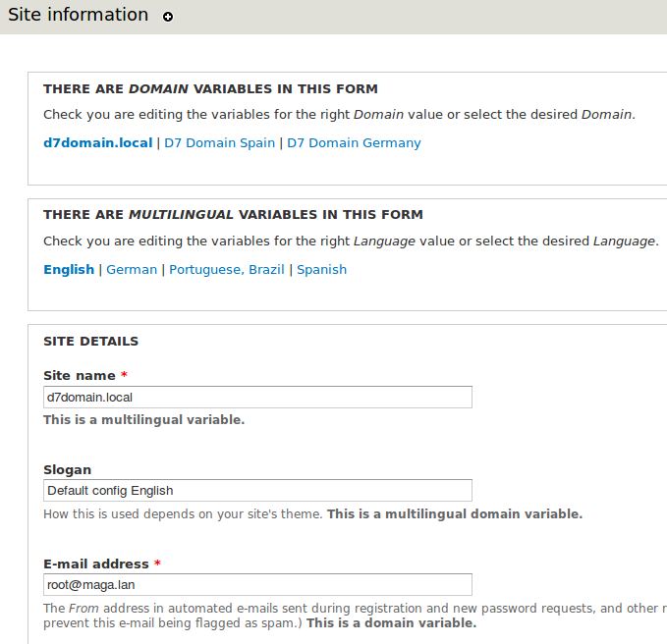Click the multilingual variables notice heading
Viewport: 667px width, 644px height.
click(233, 214)
